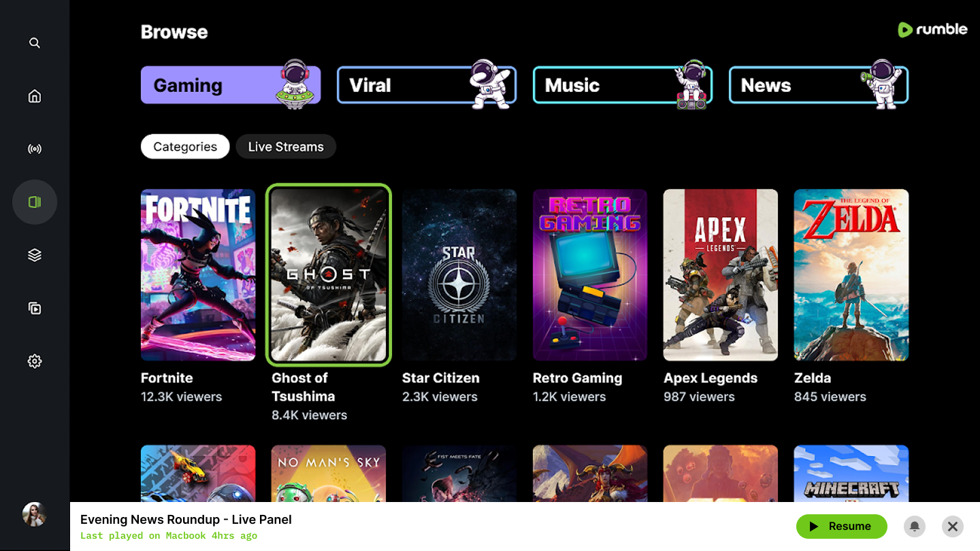Open the stacked layers sidebar icon
The height and width of the screenshot is (551, 980).
[x=35, y=255]
